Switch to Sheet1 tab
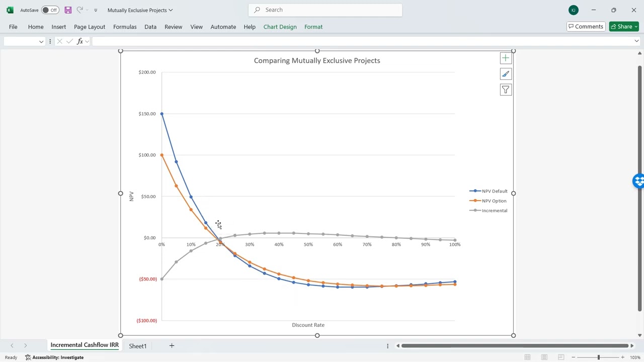Screen dimensions: 644x362 click(x=137, y=346)
